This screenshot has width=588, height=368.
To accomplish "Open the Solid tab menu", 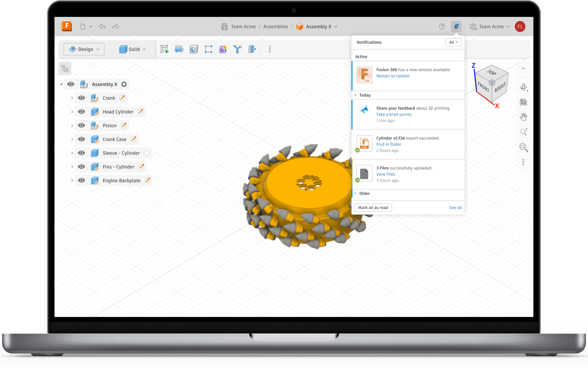I will (x=133, y=49).
